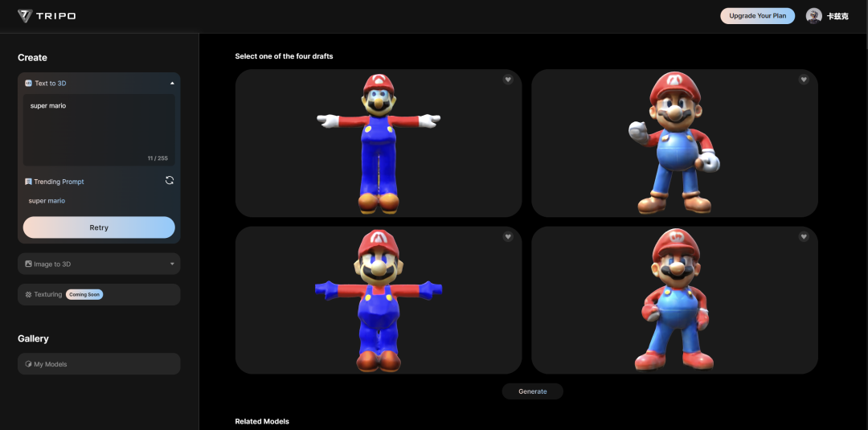The height and width of the screenshot is (430, 868).
Task: Click the Create heading
Action: (33, 58)
